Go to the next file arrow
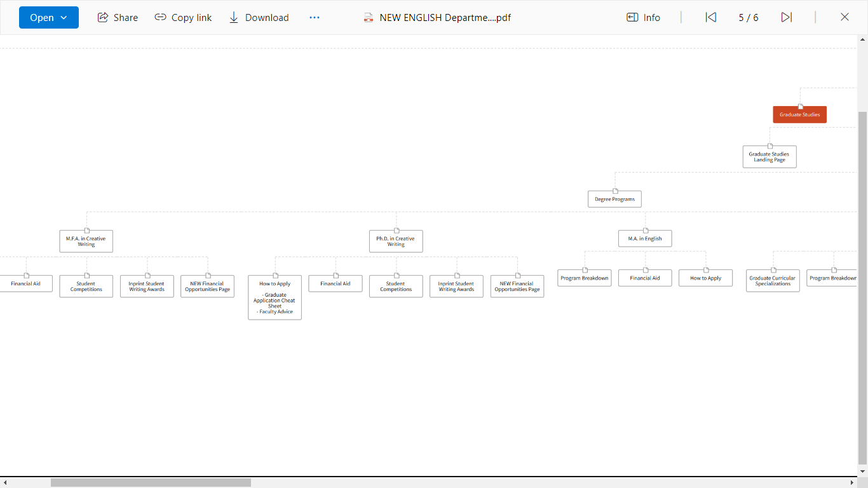This screenshot has width=868, height=488. 787,18
